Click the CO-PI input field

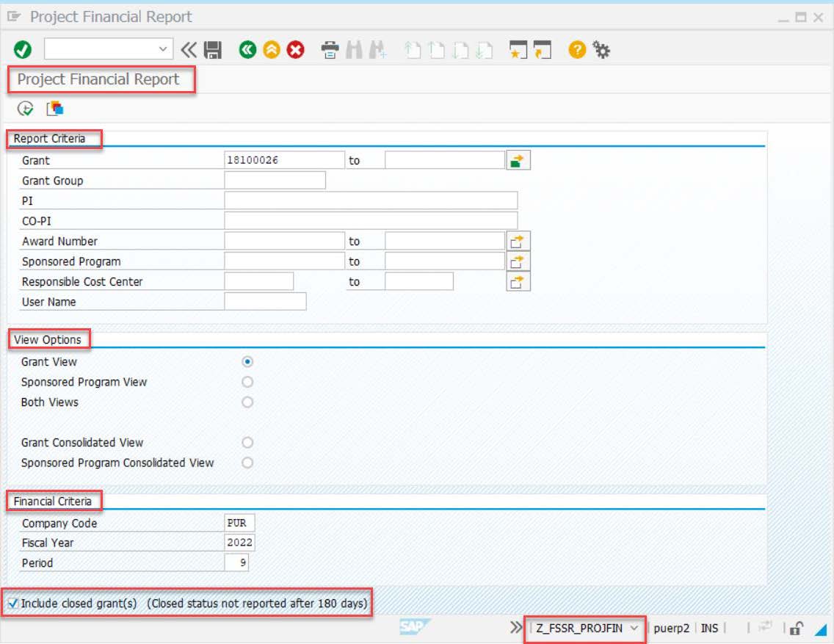[x=371, y=221]
